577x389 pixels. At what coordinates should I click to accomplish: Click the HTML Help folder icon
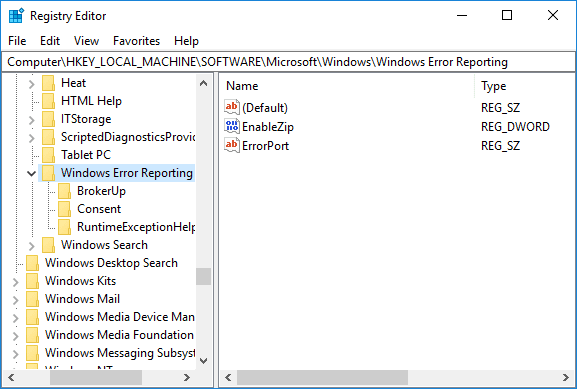[x=49, y=101]
